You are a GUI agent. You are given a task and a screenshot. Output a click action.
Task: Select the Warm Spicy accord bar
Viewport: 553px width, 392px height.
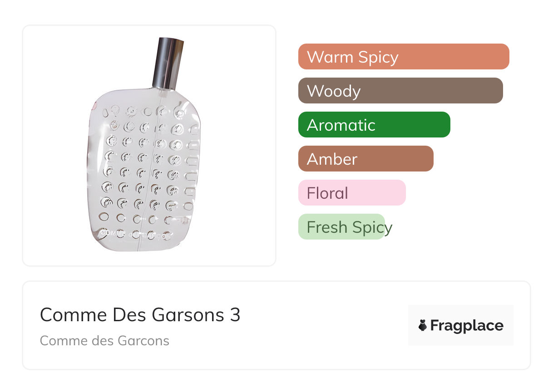click(x=403, y=57)
